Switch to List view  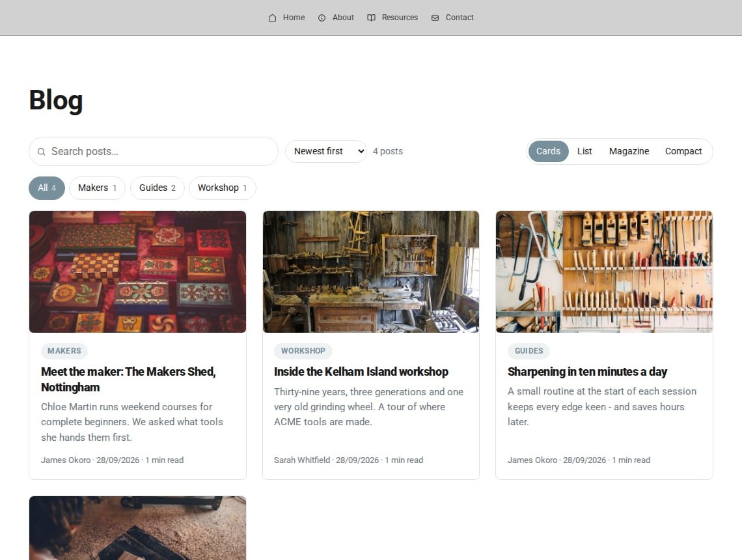[x=584, y=152]
